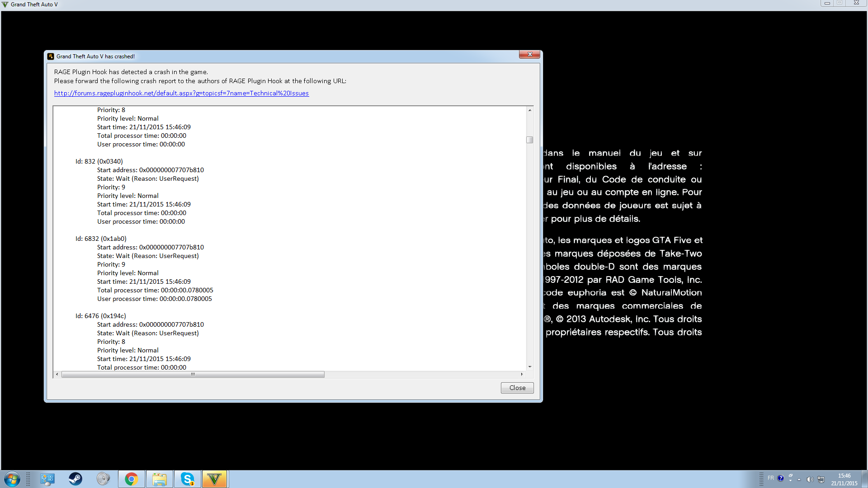Click the horizontal scrollbar right arrow

[522, 374]
